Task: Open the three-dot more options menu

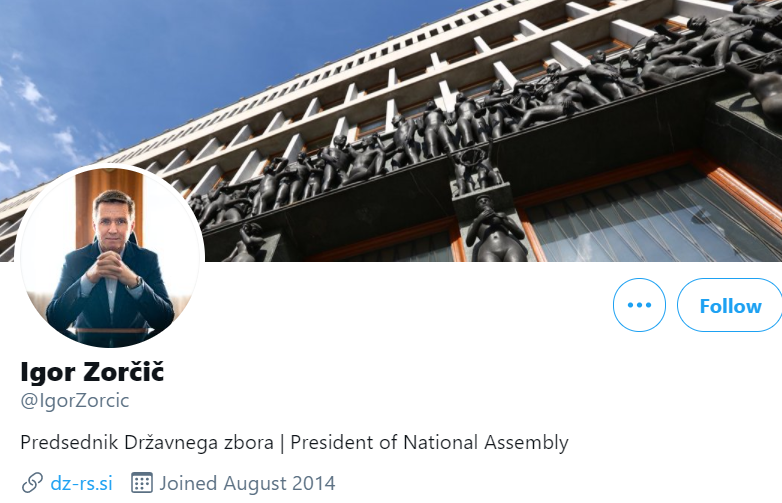Action: point(639,305)
